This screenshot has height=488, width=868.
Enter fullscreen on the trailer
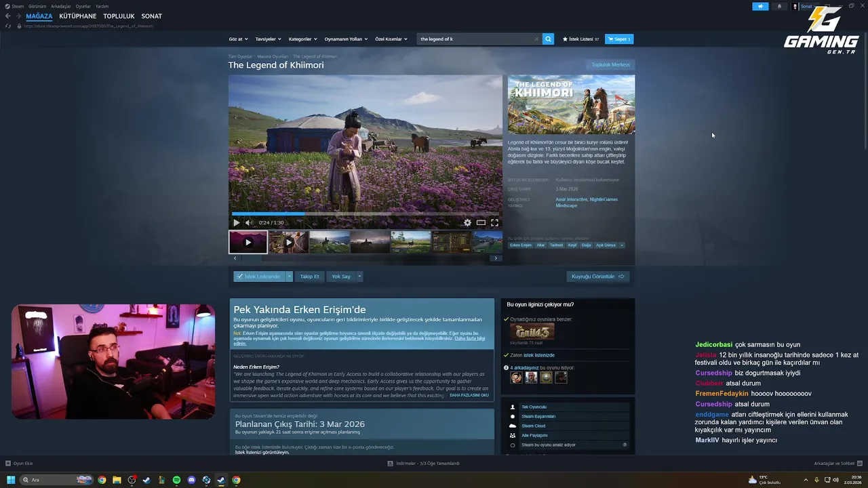pos(494,222)
